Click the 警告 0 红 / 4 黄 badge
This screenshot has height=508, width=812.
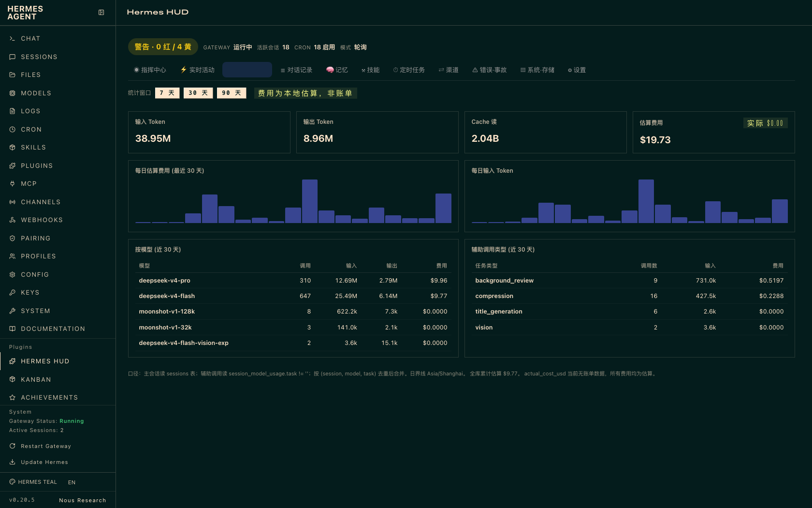[163, 47]
